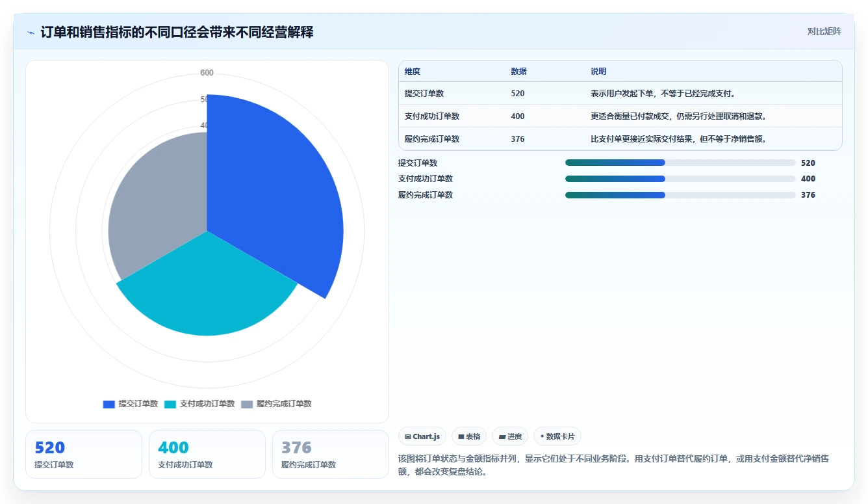
Task: Select the 400 支付成功订单数 stat card
Action: 207,454
